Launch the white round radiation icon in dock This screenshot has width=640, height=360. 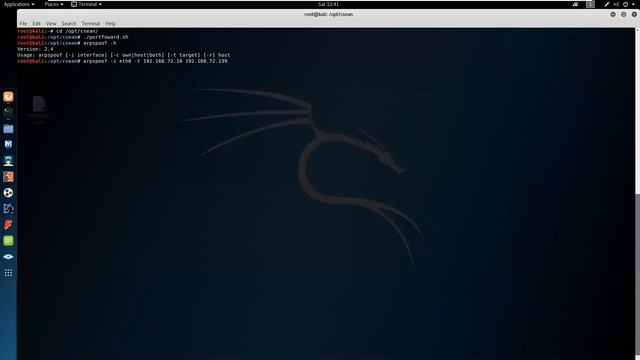pos(8,193)
